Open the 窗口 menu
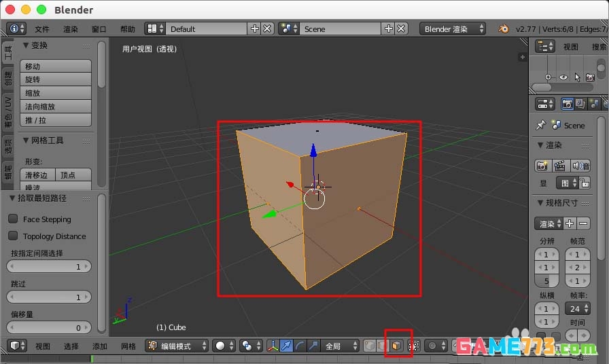 pyautogui.click(x=99, y=29)
